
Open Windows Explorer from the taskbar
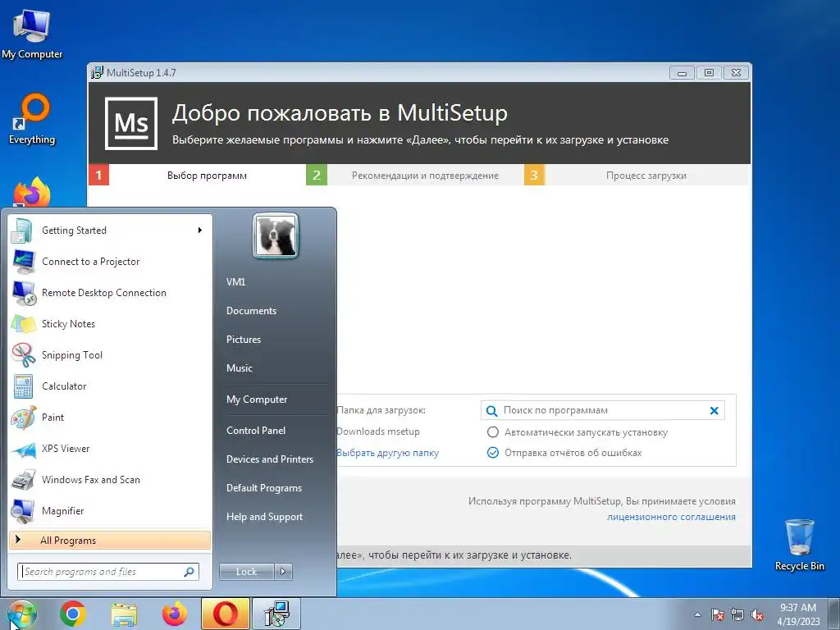tap(124, 614)
